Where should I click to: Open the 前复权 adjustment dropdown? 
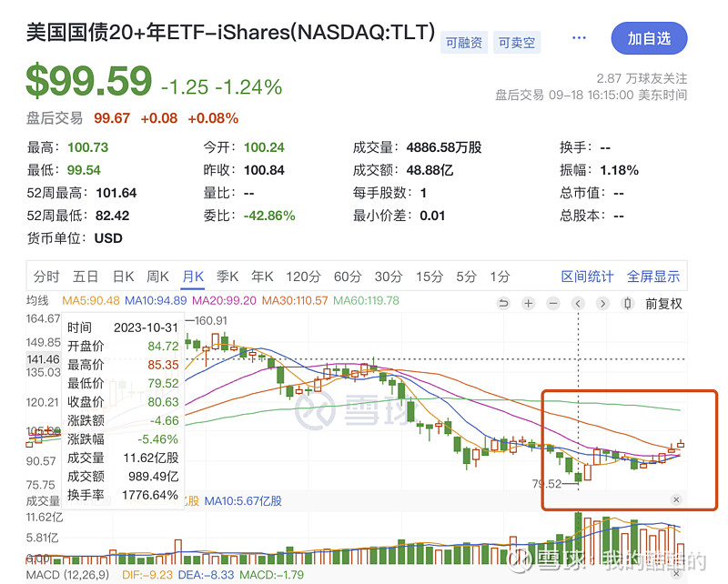tap(663, 304)
